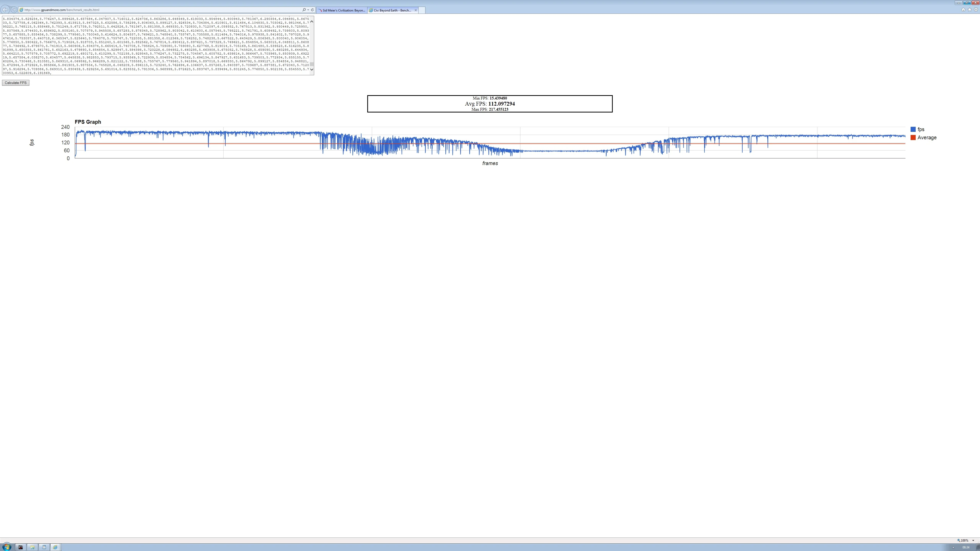Refresh the page with reload icon
Image resolution: width=980 pixels, height=551 pixels.
point(312,10)
